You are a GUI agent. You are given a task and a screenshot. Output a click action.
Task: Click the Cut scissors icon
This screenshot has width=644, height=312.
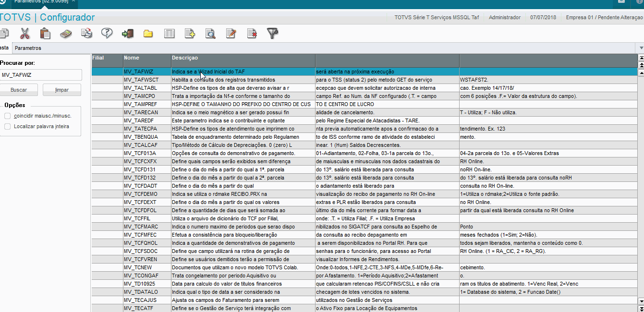tap(25, 34)
